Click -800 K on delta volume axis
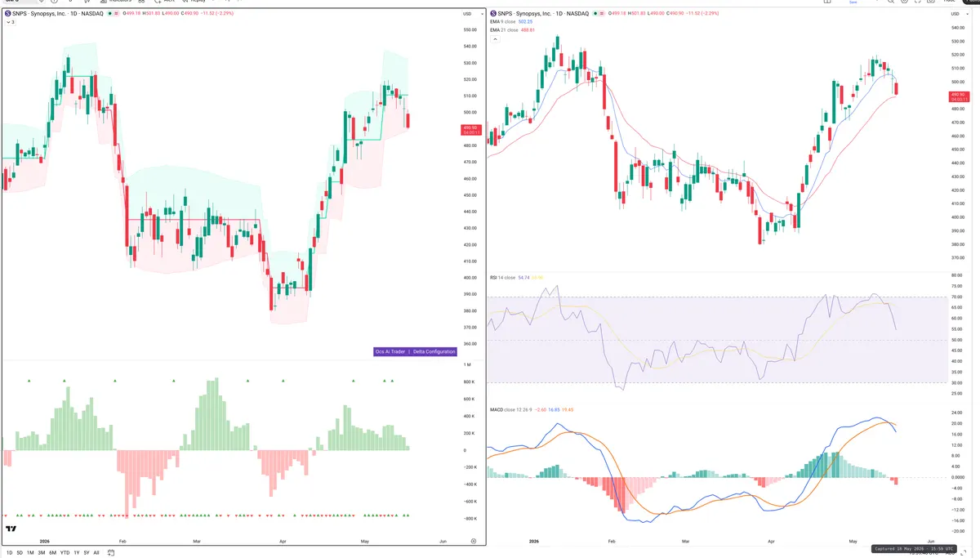 tap(470, 519)
